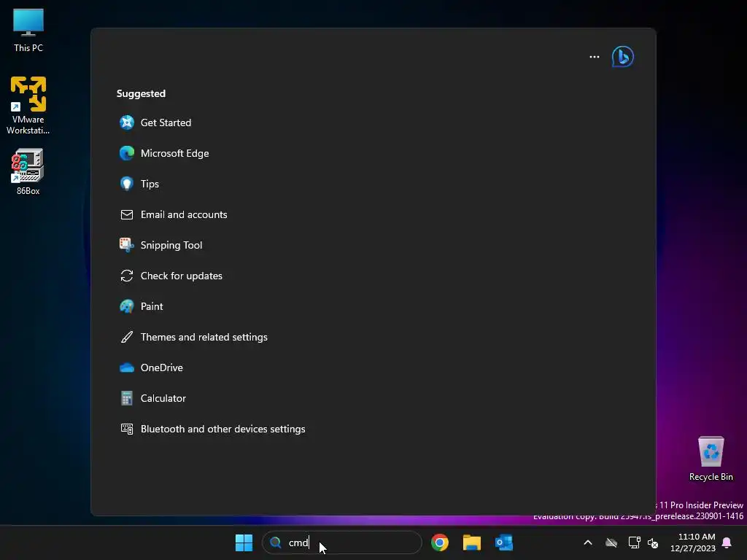
Task: Click the OneDrive label text
Action: click(161, 367)
